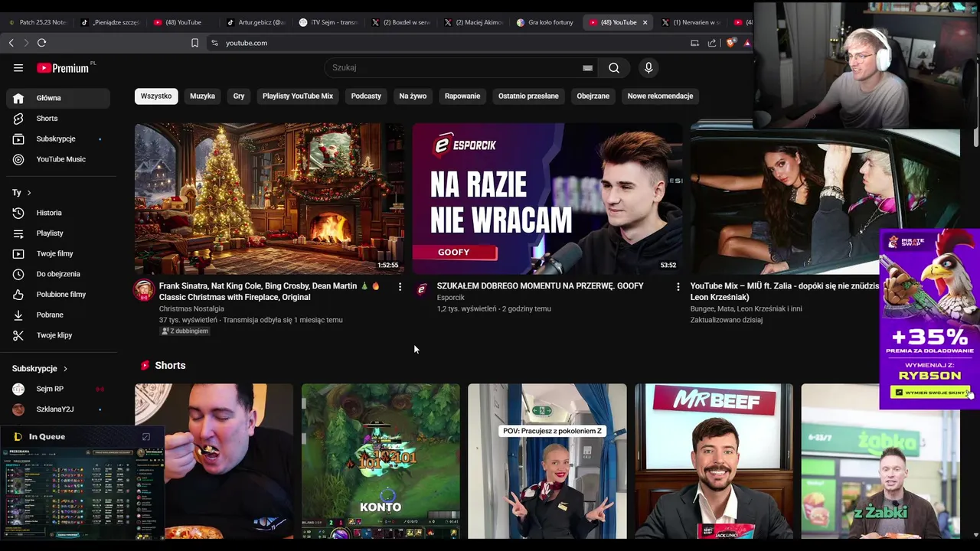Click the browser share icon
This screenshot has width=980, height=551.
click(712, 43)
